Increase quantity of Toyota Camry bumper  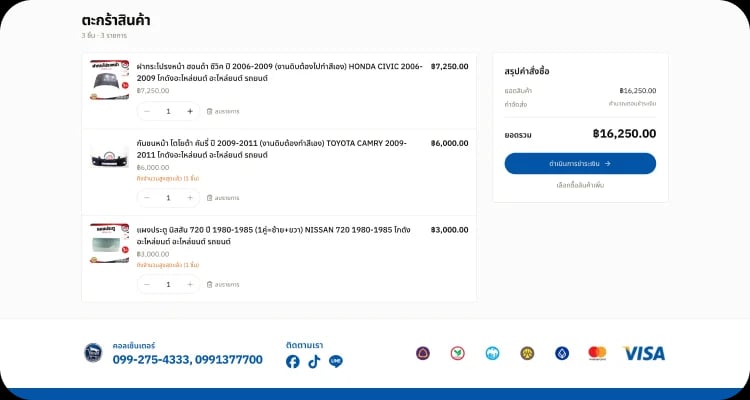tap(190, 198)
